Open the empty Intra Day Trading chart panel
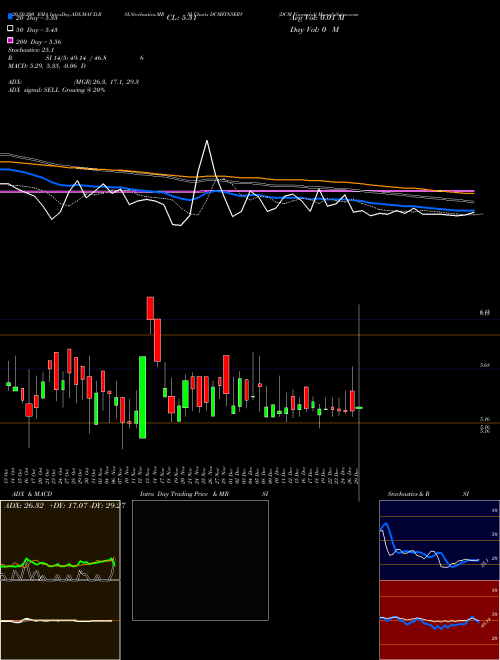Viewport: 500px width, 660px height. tap(200, 560)
